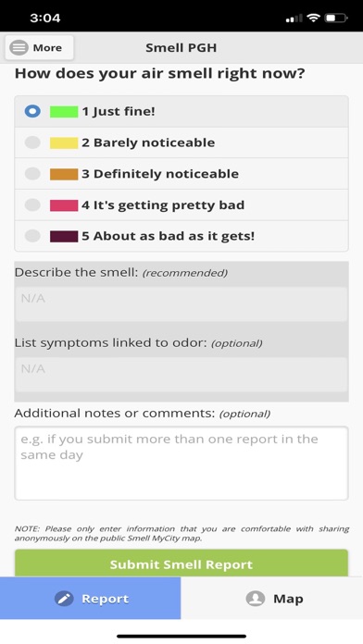The height and width of the screenshot is (644, 363).
Task: Click the orange swatch for rating 3
Action: (64, 174)
